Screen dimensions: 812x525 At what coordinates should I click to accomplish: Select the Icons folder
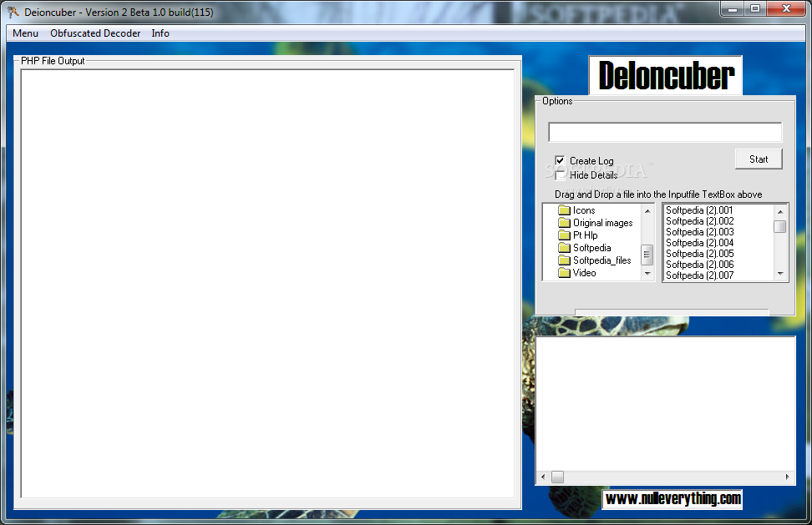click(x=584, y=210)
